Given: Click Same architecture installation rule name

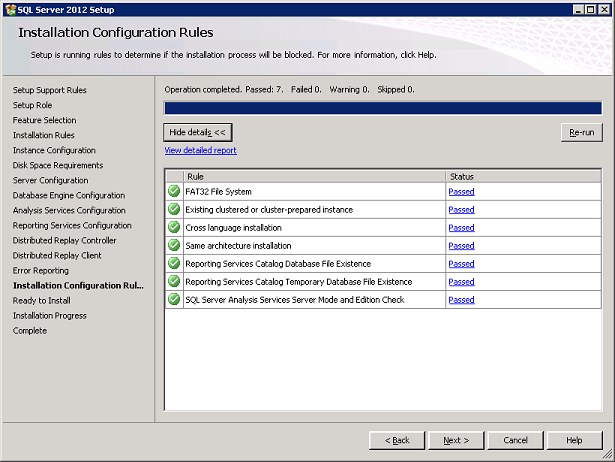Looking at the screenshot, I should (238, 246).
